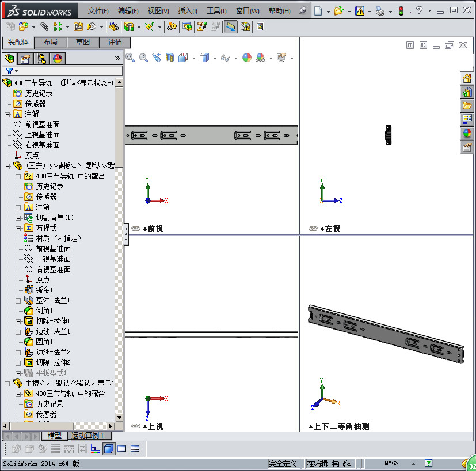The image size is (476, 471).
Task: Click the Mate paperclip icon in toolbar
Action: [x=44, y=26]
